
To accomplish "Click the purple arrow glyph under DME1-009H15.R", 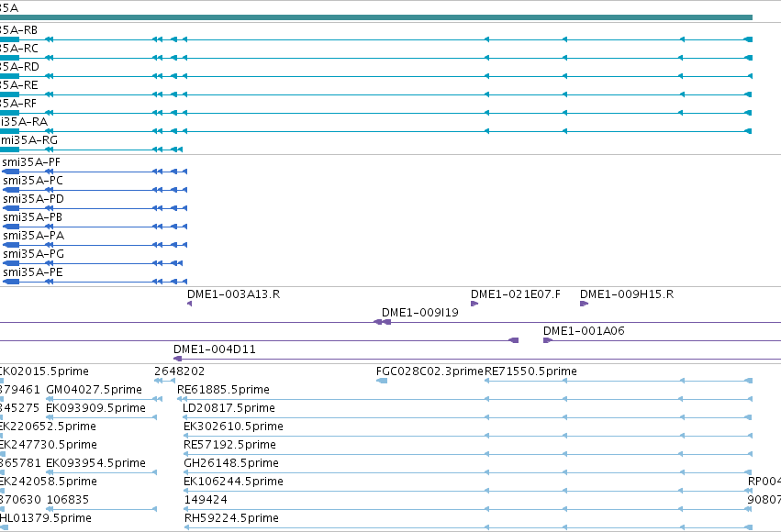I will tap(585, 304).
